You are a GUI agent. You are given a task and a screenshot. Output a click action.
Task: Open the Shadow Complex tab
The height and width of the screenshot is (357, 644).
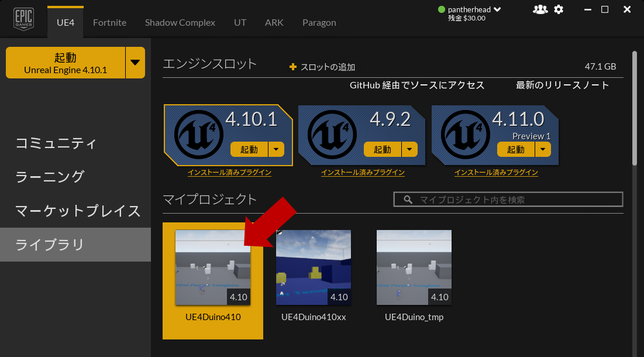tap(180, 23)
